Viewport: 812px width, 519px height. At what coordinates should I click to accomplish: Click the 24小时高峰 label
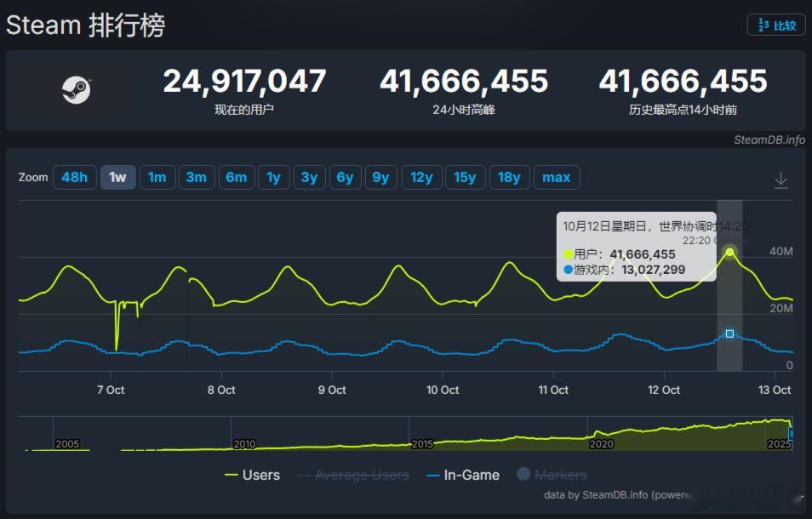(464, 110)
